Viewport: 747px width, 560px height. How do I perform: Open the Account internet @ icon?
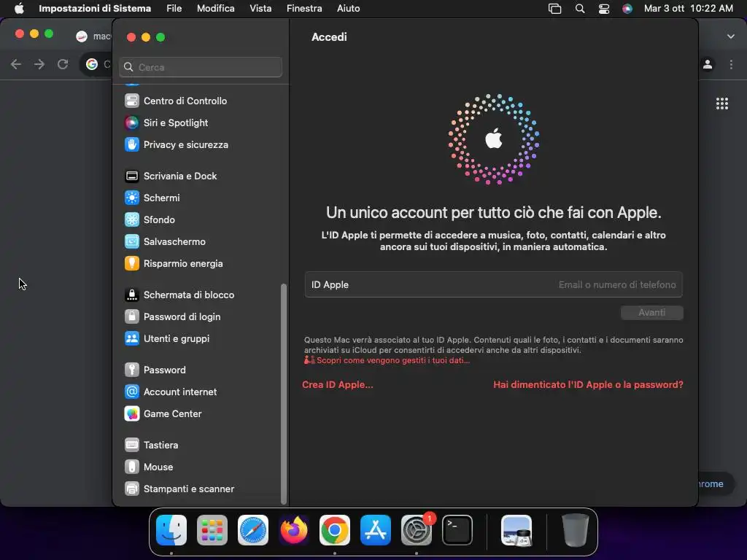[x=132, y=392]
